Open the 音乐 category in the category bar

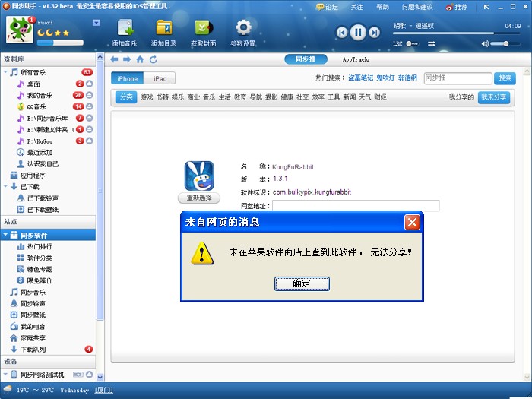209,97
